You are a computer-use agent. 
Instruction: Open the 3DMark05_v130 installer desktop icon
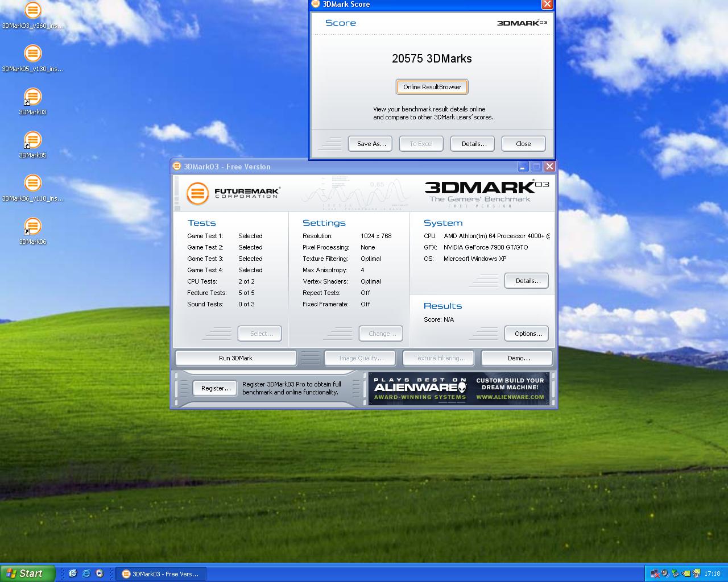coord(33,59)
